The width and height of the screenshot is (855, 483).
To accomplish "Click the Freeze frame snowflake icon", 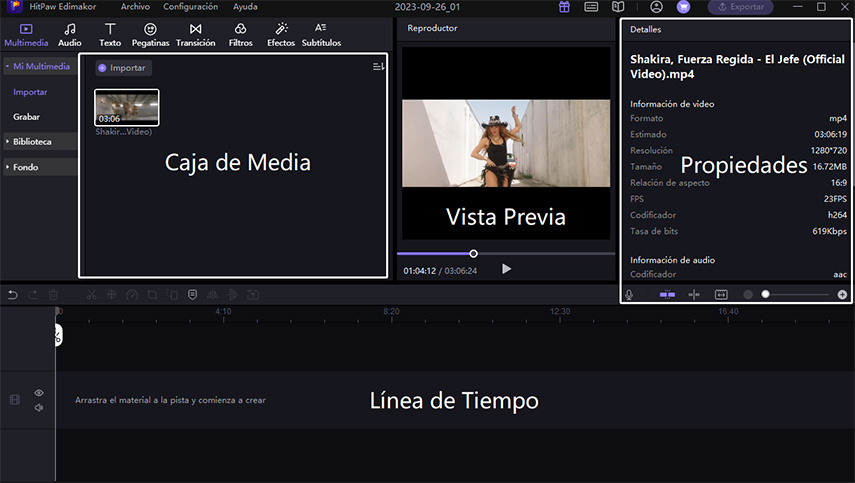I will coord(111,295).
